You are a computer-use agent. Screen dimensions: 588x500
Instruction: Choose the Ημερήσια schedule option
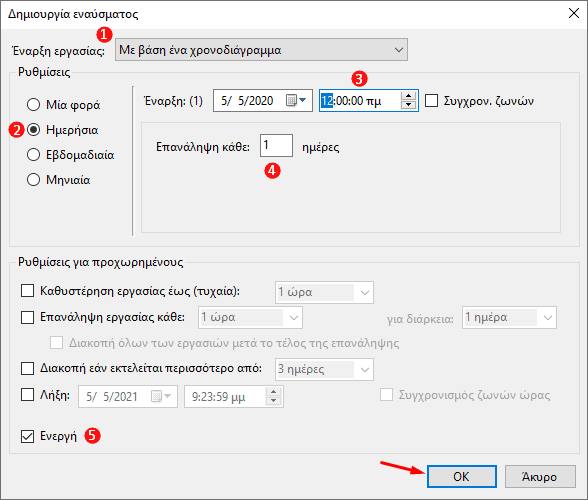(33, 130)
